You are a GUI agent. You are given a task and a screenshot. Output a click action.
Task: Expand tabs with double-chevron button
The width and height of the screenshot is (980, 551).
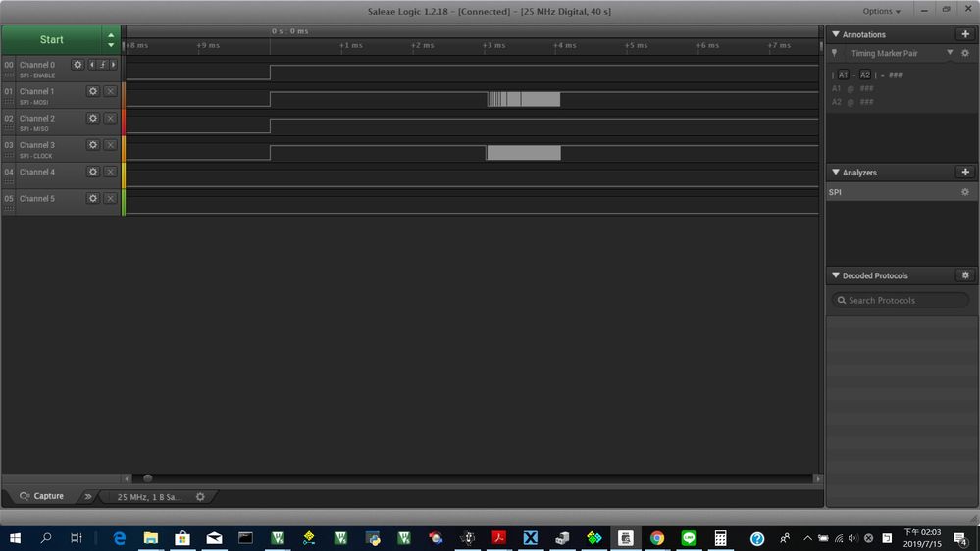(x=88, y=497)
